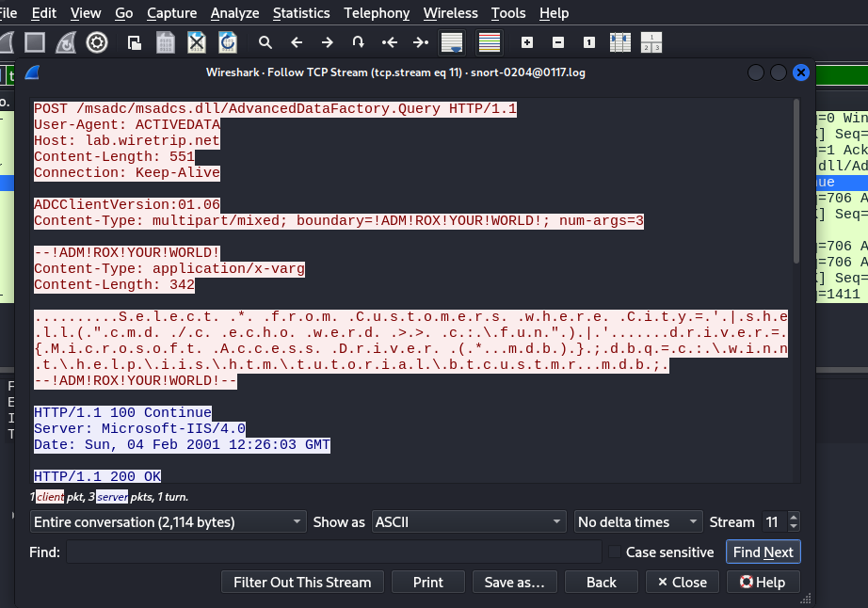
Task: Open the Edit menu
Action: click(x=43, y=13)
